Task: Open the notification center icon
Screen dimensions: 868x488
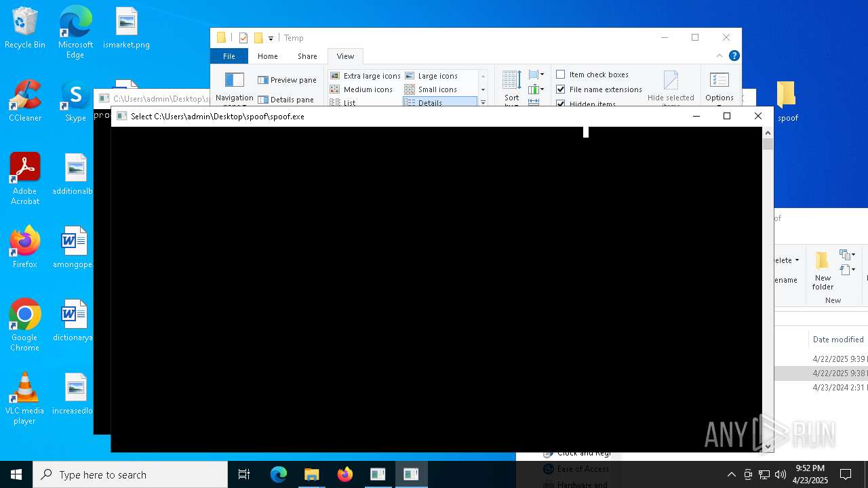Action: [846, 474]
